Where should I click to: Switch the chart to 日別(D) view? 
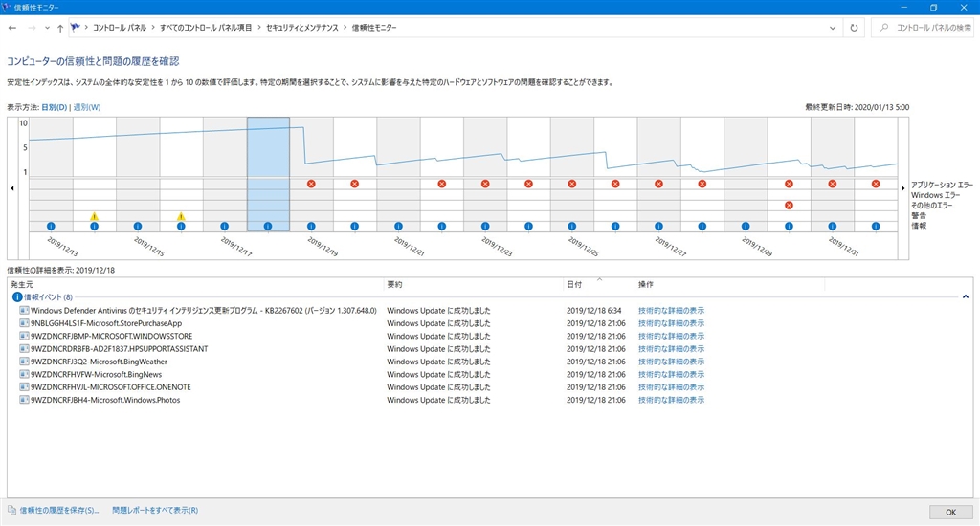pos(55,107)
